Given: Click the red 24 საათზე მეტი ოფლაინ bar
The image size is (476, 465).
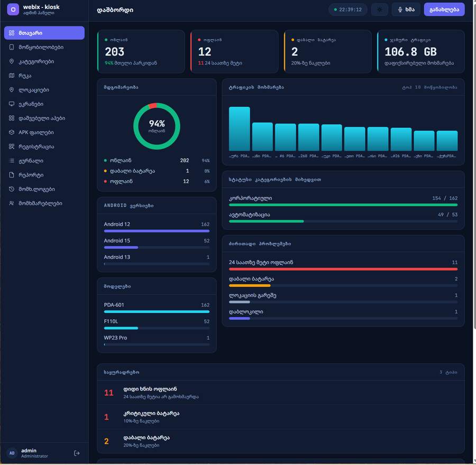Looking at the screenshot, I should [x=343, y=269].
